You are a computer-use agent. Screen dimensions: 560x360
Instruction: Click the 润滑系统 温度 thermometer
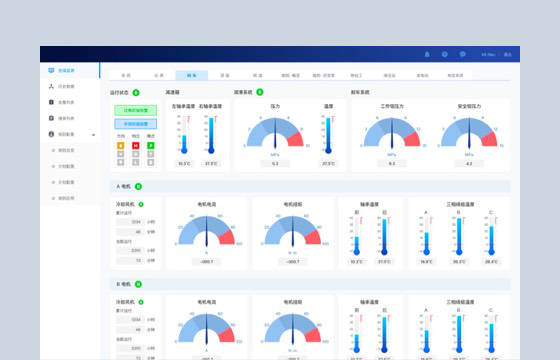click(x=328, y=135)
